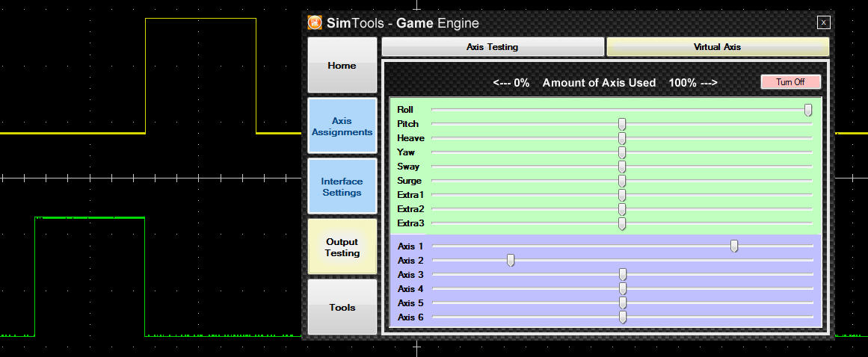Click the Axis 1 slider handle

click(734, 246)
